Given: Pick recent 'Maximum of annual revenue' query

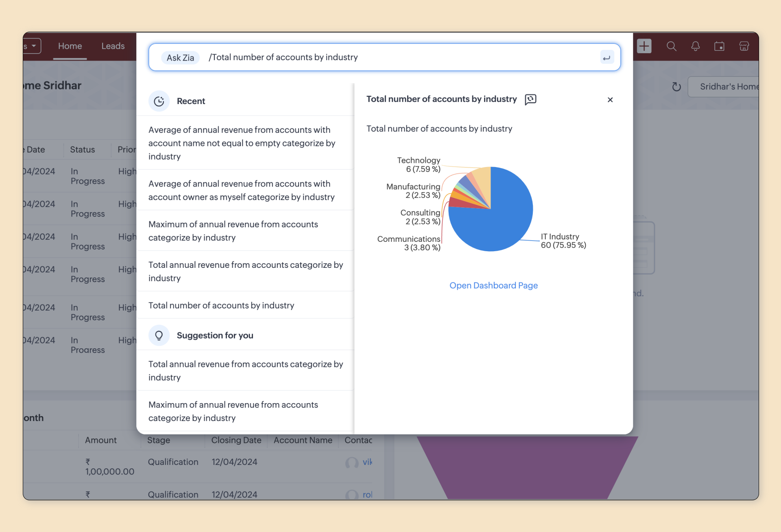Looking at the screenshot, I should (x=233, y=231).
